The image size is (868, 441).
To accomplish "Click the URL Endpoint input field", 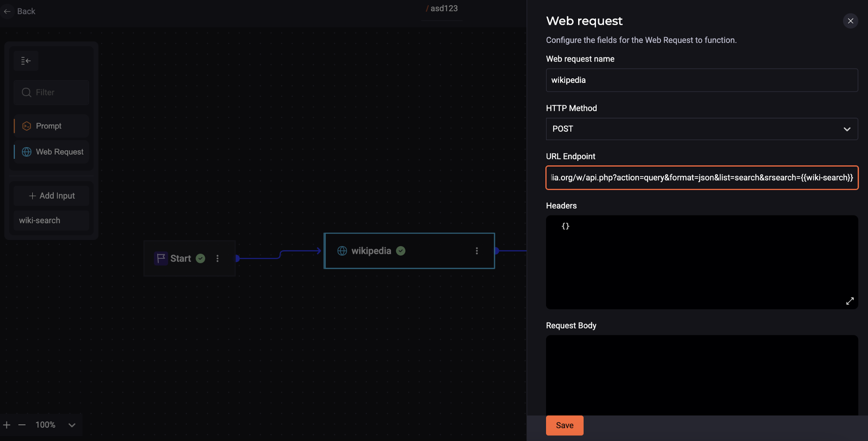I will (x=702, y=177).
